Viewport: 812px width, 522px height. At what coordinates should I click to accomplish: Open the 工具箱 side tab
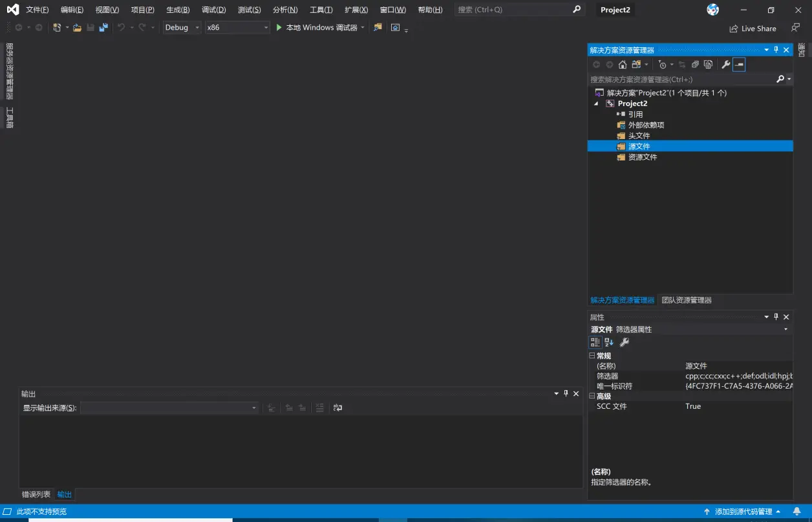(x=9, y=118)
